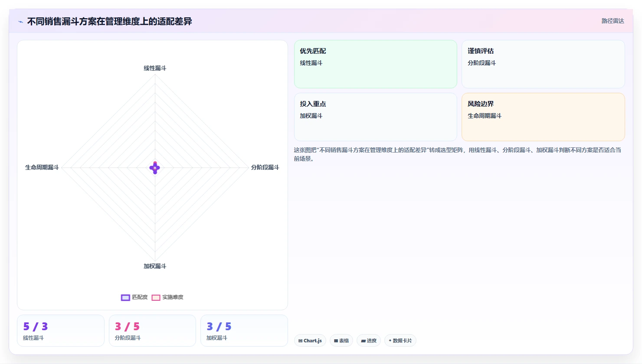642x364 pixels.
Task: Click the header icon beside the title
Action: click(x=20, y=22)
